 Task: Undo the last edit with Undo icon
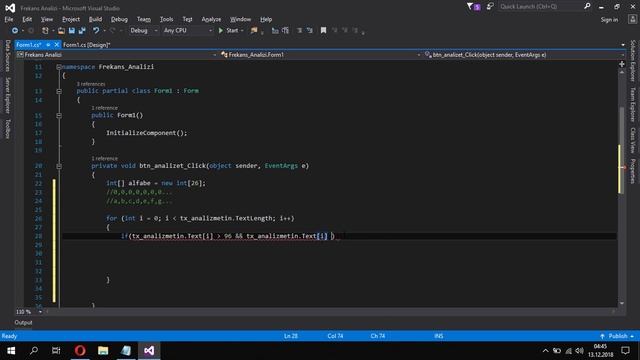[96, 31]
